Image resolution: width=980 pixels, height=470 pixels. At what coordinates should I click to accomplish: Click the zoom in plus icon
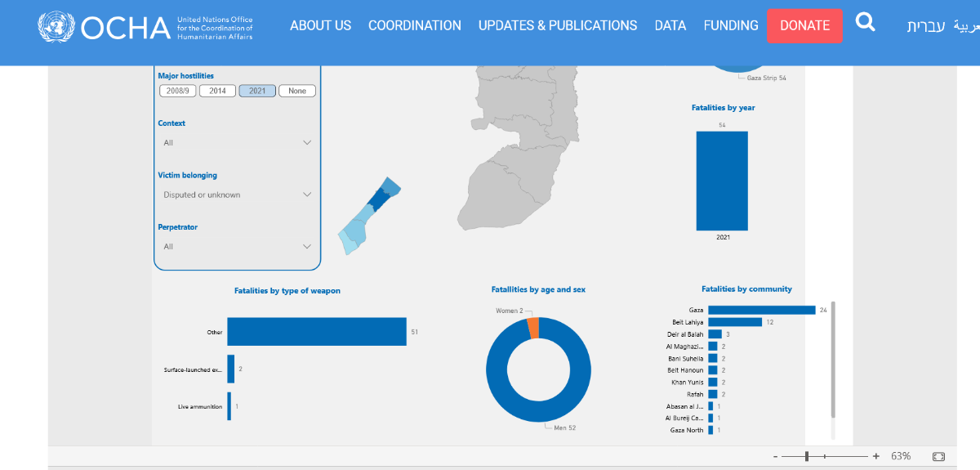(876, 456)
